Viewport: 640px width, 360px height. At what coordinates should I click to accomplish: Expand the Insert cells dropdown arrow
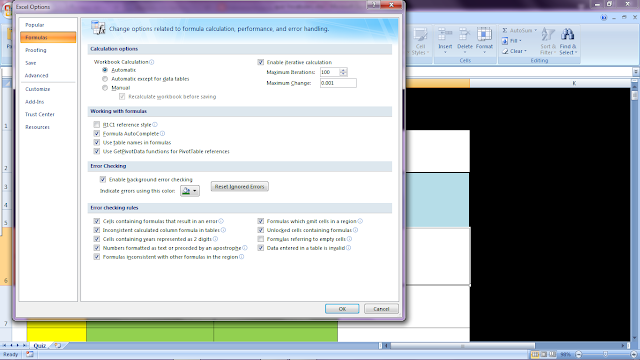[445, 52]
